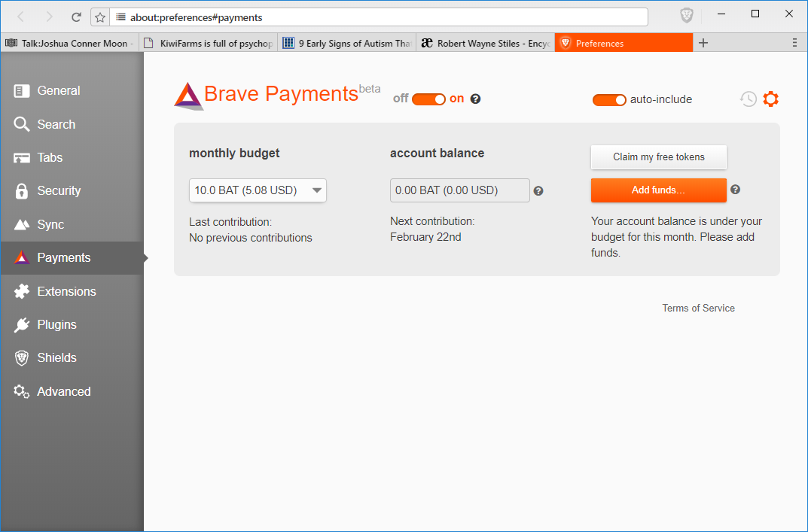Open Brave shields lion icon in toolbar

(x=687, y=16)
